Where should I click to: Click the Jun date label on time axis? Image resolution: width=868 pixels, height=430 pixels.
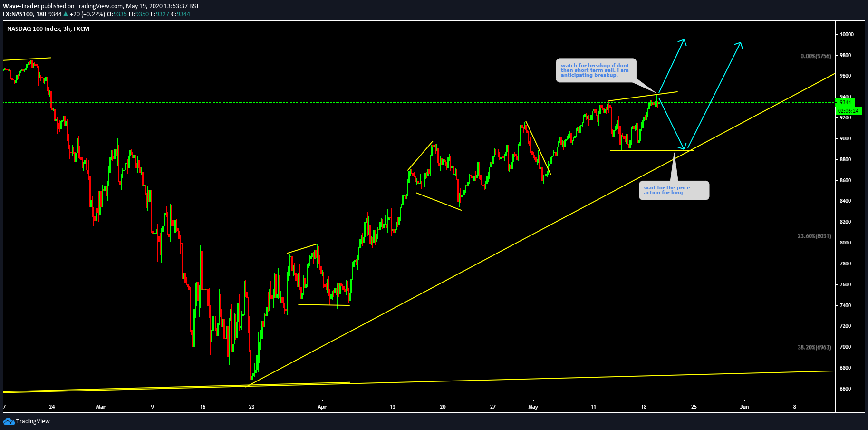[744, 407]
